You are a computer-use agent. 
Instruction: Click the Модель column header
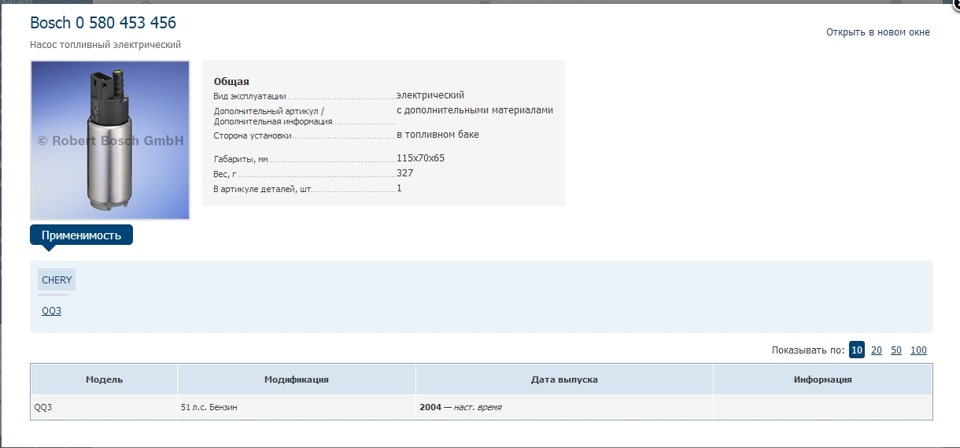click(x=104, y=379)
